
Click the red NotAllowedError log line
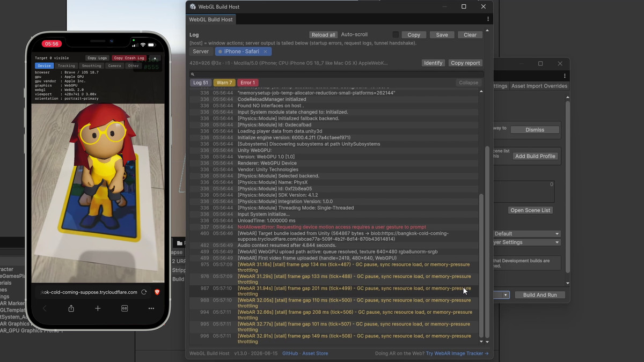(x=333, y=227)
